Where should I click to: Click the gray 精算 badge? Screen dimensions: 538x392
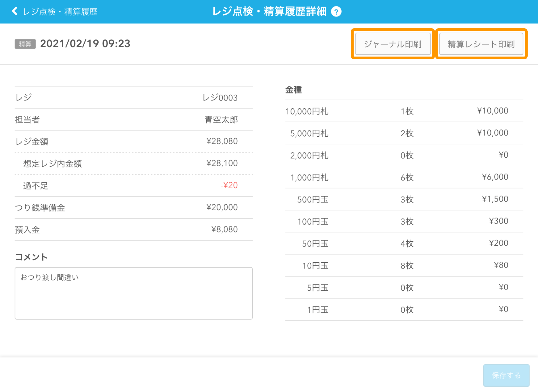pyautogui.click(x=25, y=44)
